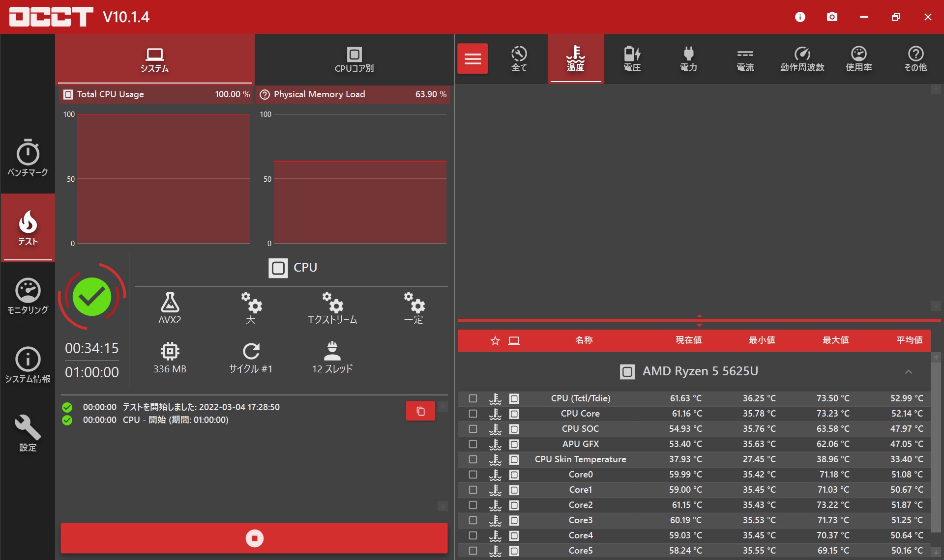The width and height of the screenshot is (944, 560).
Task: Click thermometer icon in Core4 row
Action: (x=495, y=535)
